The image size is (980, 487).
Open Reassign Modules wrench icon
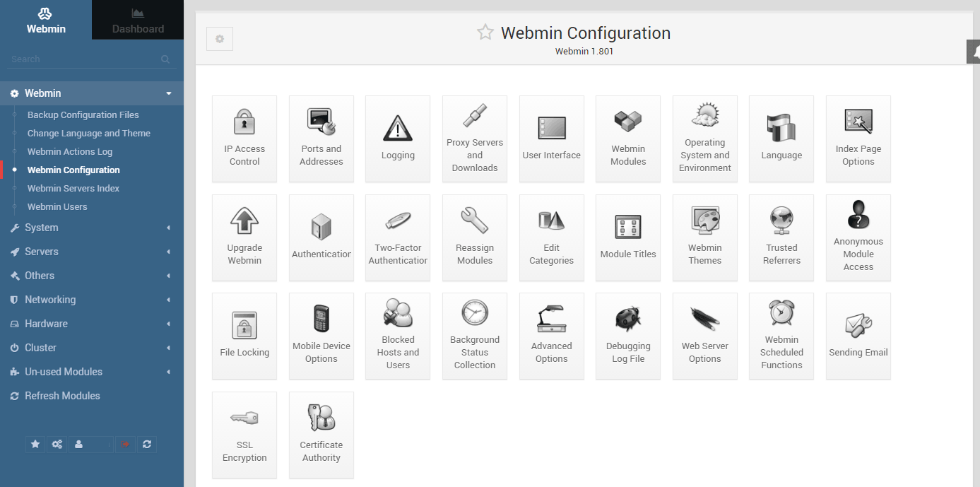[x=475, y=237]
